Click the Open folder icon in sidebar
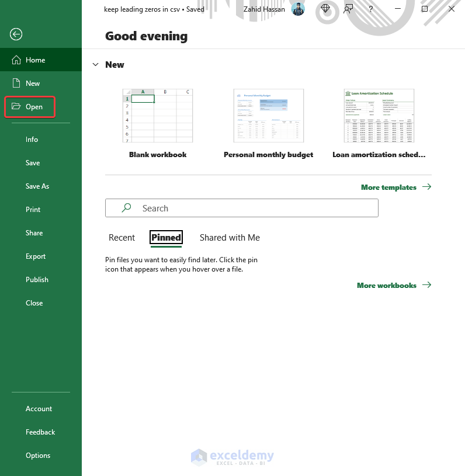Screen dimensions: 465x476 click(16, 106)
